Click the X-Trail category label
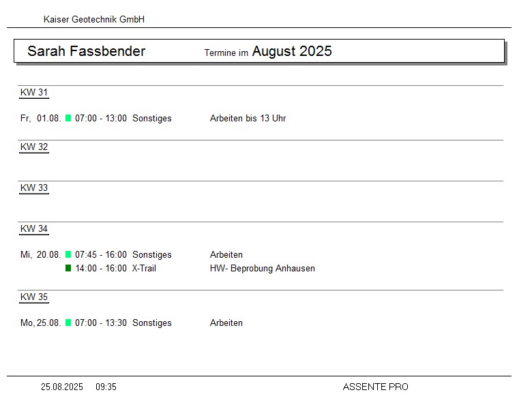532x403 pixels. click(x=144, y=269)
